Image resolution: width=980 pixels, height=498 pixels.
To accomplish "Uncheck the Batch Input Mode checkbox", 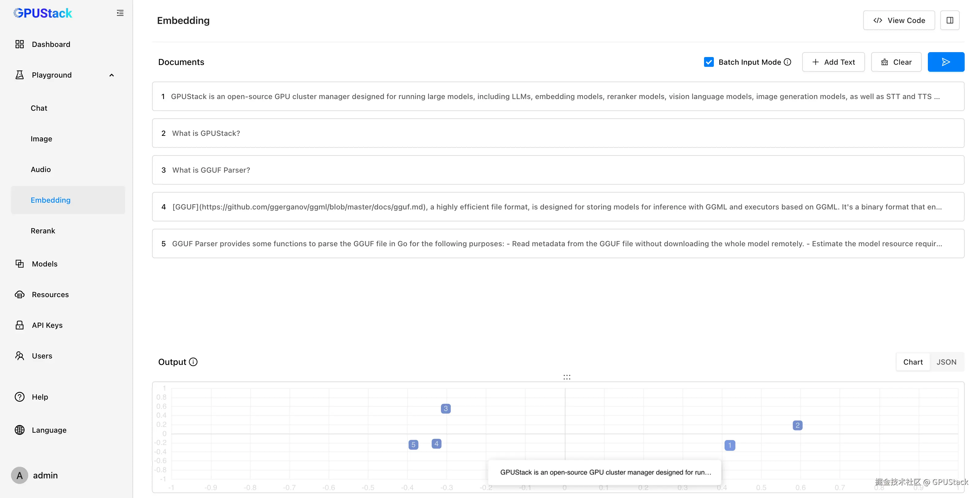I will (x=708, y=62).
